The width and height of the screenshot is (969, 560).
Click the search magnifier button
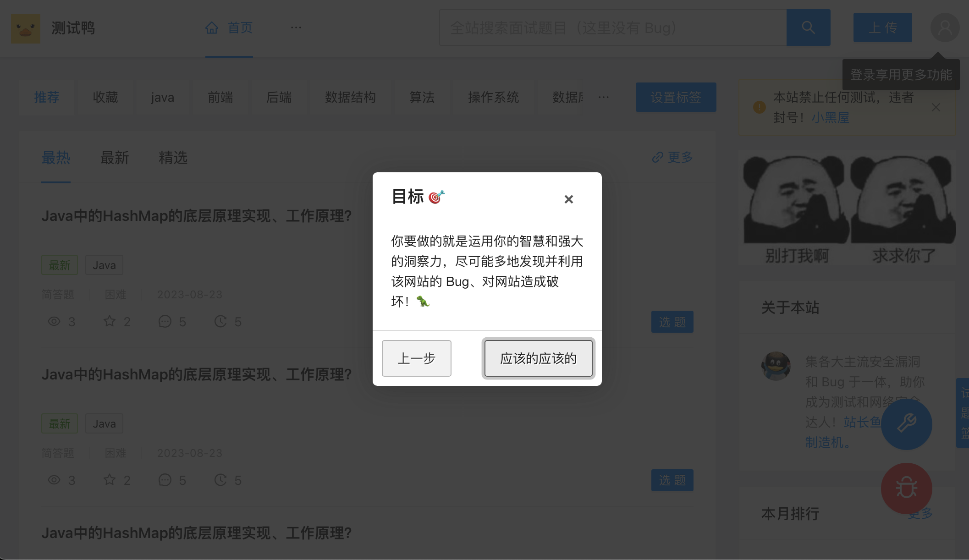[808, 27]
